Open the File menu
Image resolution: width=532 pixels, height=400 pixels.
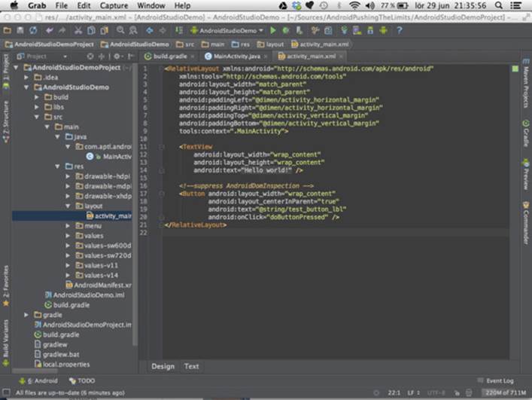click(62, 5)
